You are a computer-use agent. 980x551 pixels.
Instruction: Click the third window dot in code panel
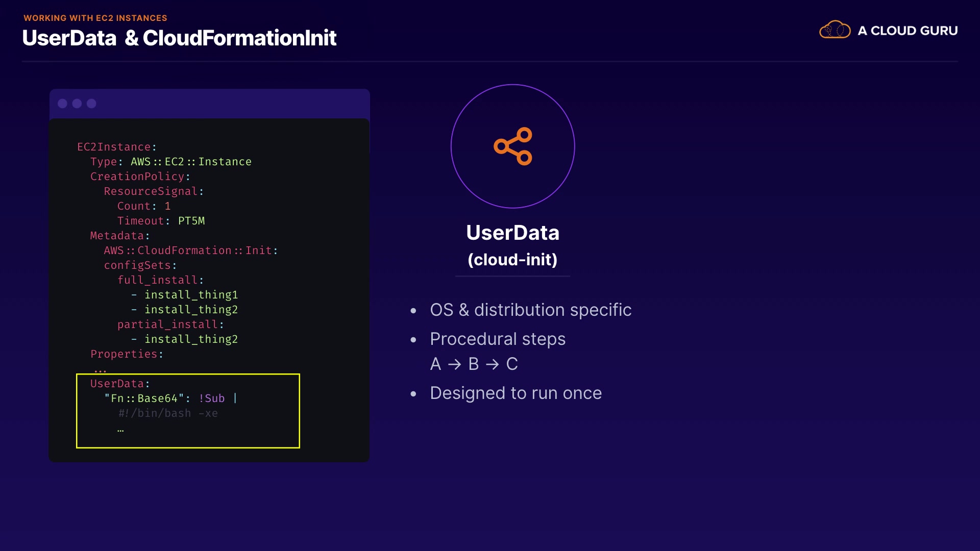coord(91,104)
